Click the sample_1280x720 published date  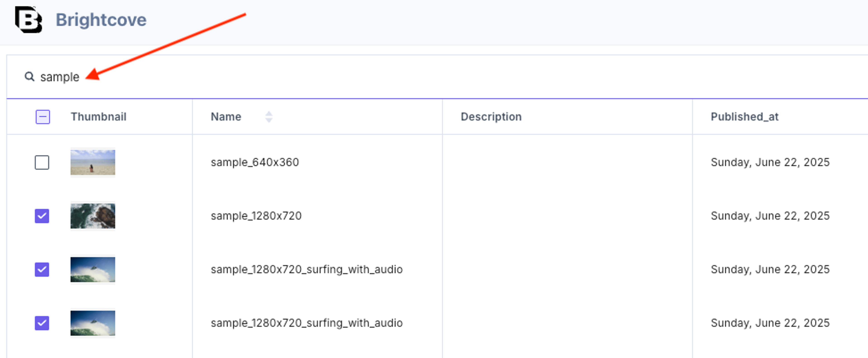pyautogui.click(x=770, y=216)
